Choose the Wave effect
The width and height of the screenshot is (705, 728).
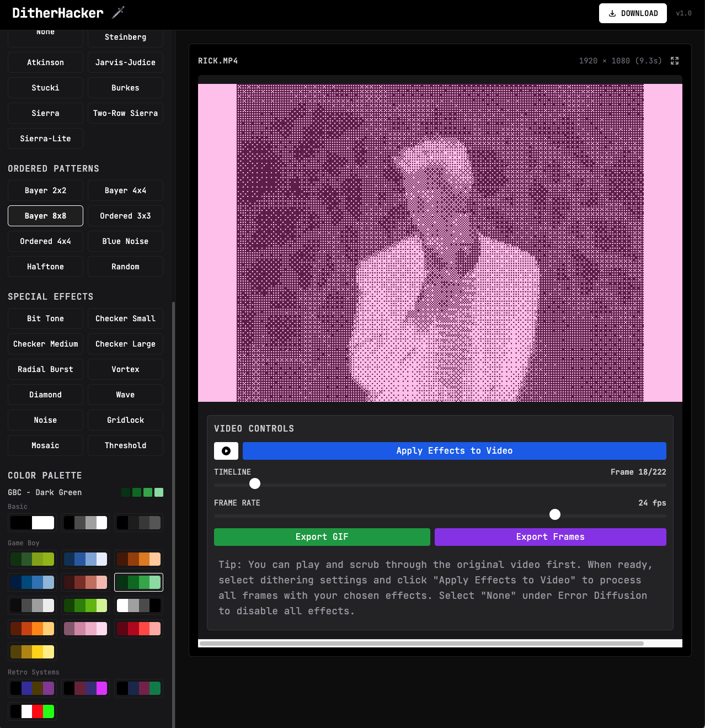pyautogui.click(x=125, y=395)
